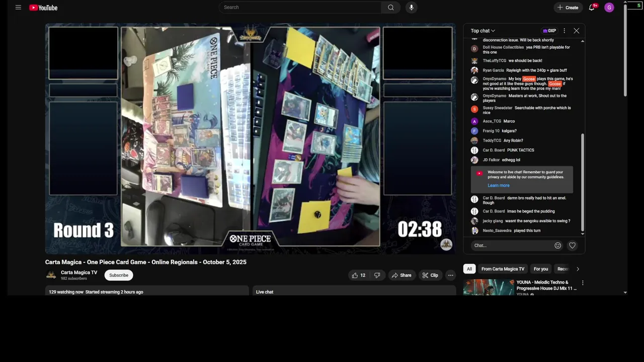
Task: Select the All recommendations chip
Action: tap(469, 269)
